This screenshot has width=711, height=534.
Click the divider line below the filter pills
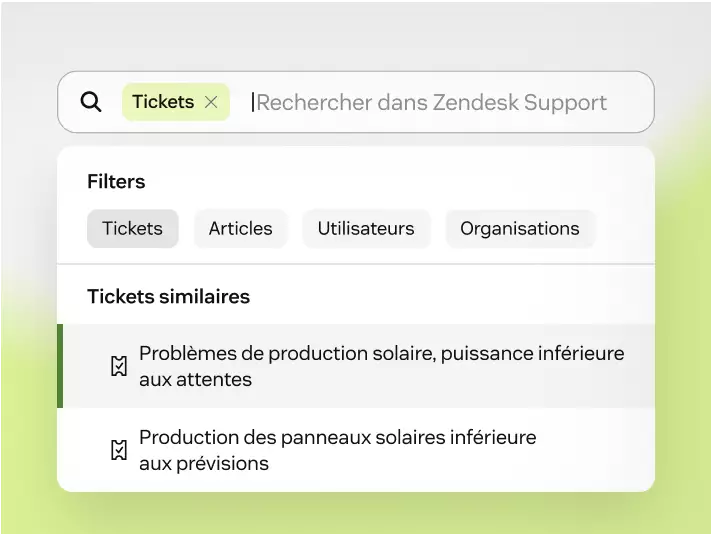tap(356, 263)
